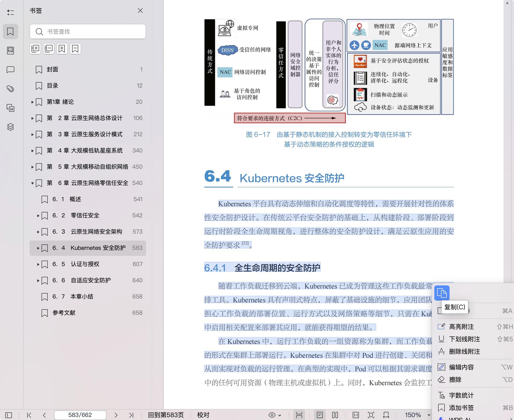
Task: Click the 583/662 page number field
Action: 80,415
